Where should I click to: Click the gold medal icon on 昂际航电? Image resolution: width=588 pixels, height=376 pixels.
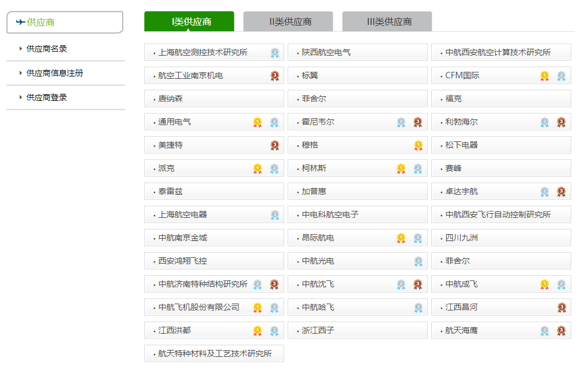(401, 238)
